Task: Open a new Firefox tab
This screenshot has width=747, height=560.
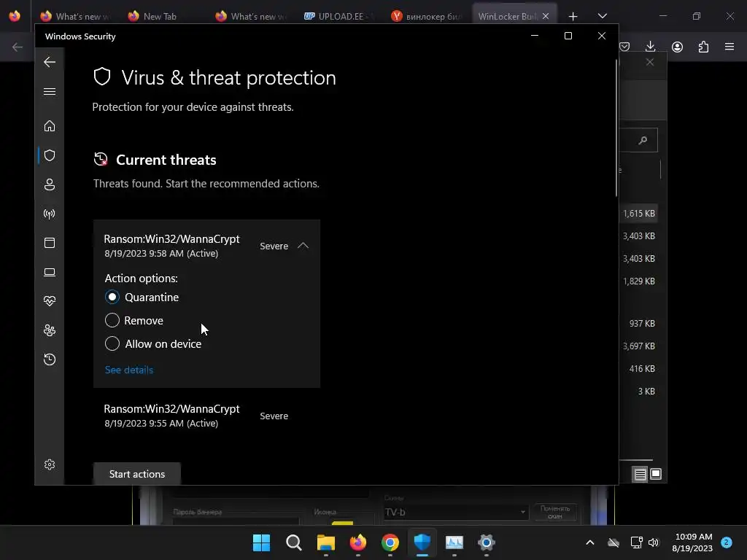Action: pyautogui.click(x=573, y=17)
